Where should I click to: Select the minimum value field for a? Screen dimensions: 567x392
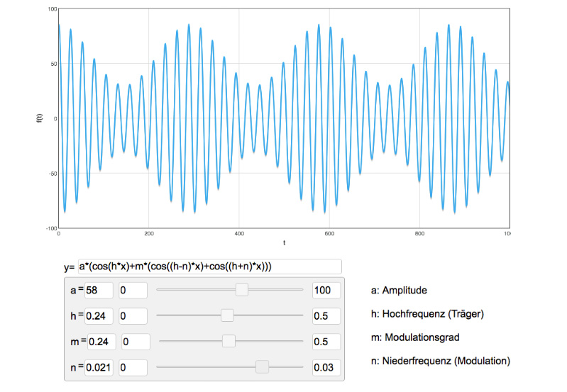pyautogui.click(x=133, y=290)
